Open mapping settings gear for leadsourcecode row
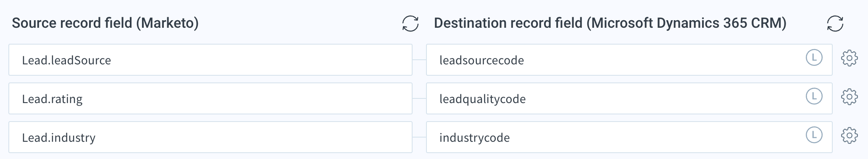This screenshot has width=868, height=159. tap(849, 58)
